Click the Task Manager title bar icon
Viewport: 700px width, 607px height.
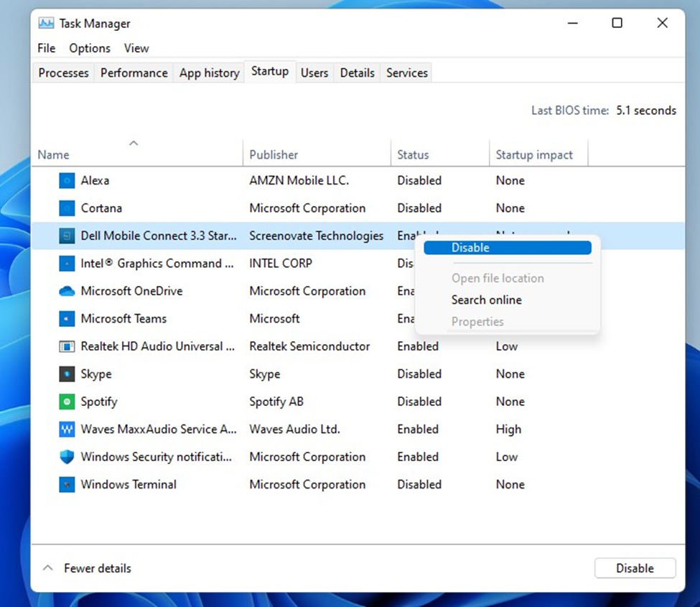pyautogui.click(x=46, y=23)
